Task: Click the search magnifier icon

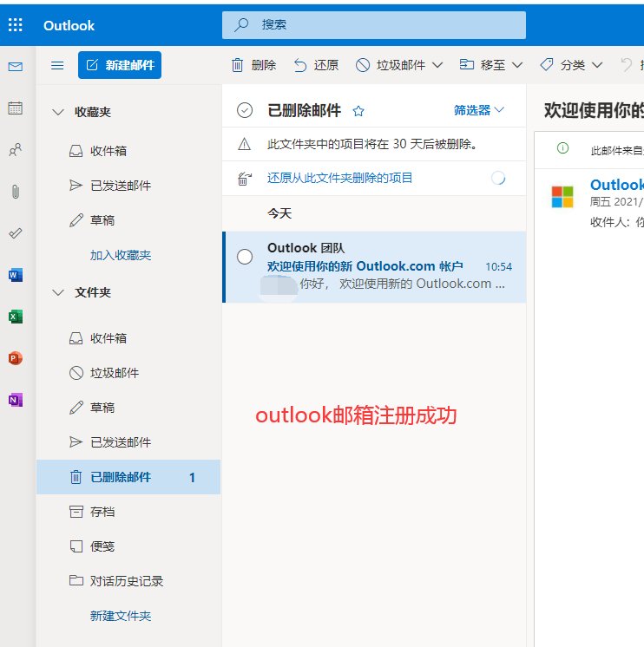Action: 241,25
